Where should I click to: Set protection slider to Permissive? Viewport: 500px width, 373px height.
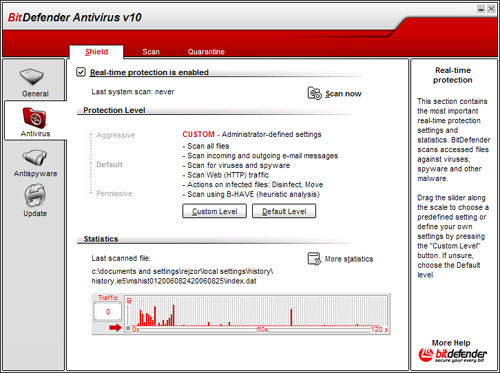[114, 193]
